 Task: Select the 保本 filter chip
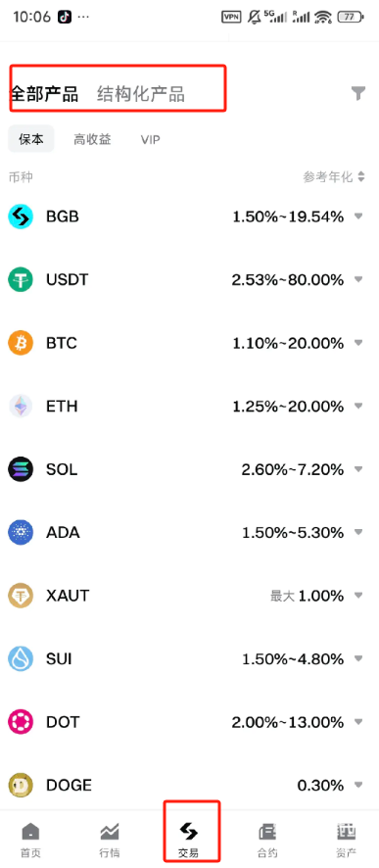[31, 139]
